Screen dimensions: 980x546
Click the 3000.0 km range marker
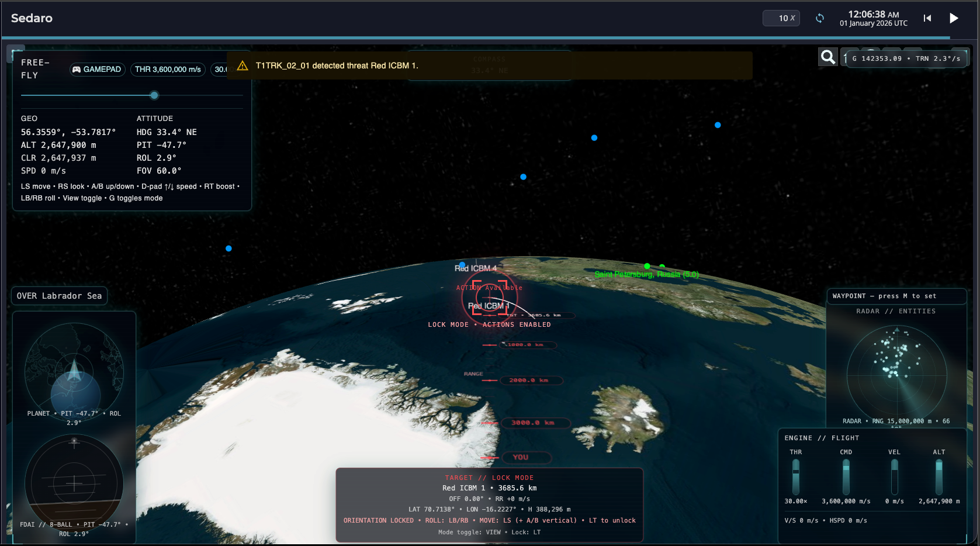[533, 423]
